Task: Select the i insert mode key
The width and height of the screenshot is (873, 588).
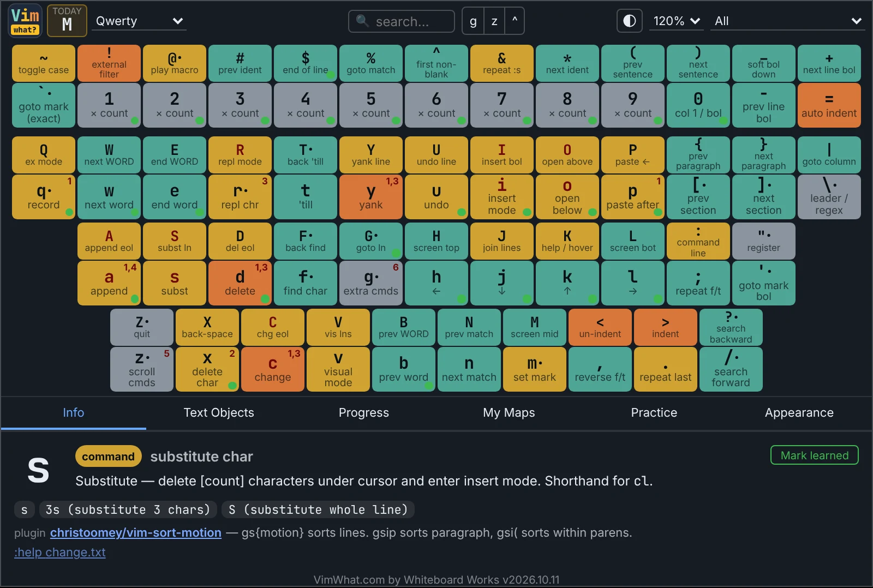Action: [502, 197]
